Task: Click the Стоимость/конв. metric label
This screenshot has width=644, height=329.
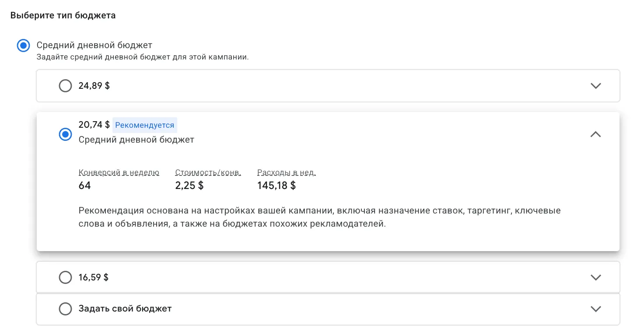Action: point(208,172)
